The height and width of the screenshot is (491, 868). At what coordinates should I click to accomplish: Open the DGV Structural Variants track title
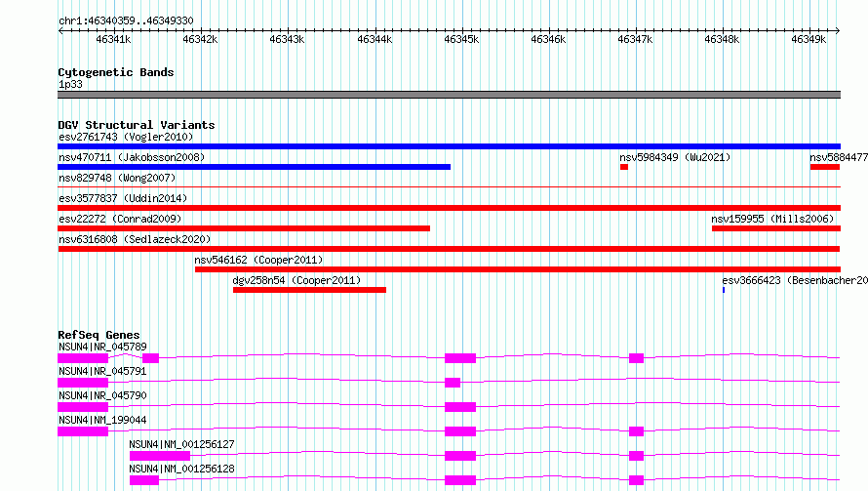[x=137, y=125]
